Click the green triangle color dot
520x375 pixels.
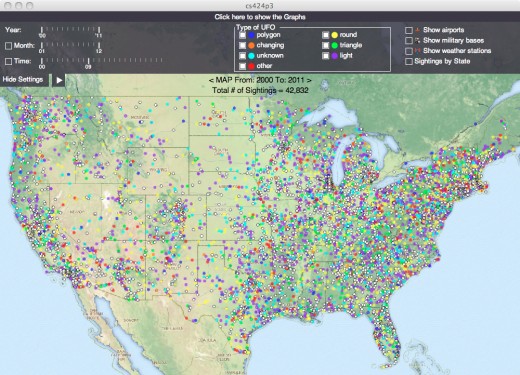pyautogui.click(x=335, y=45)
